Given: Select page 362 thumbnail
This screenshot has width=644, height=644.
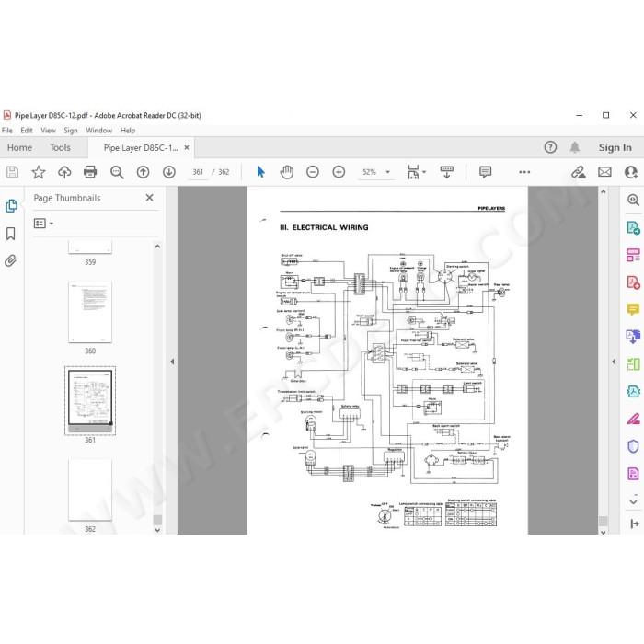Looking at the screenshot, I should point(90,490).
